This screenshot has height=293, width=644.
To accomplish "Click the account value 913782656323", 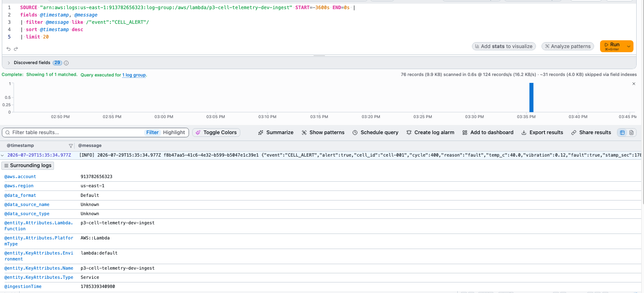I will (97, 177).
